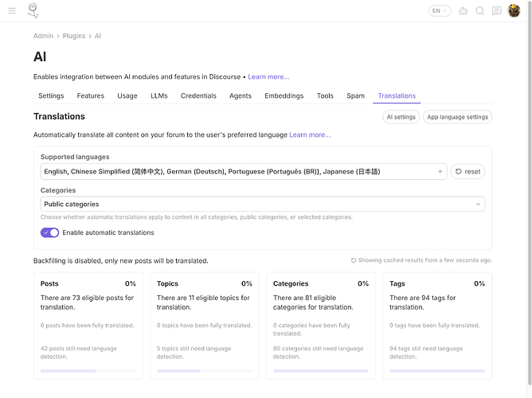Click '5 topics still need language detection' text
532x398 pixels.
click(194, 353)
